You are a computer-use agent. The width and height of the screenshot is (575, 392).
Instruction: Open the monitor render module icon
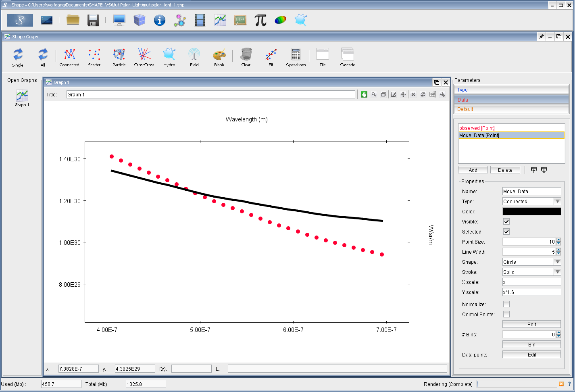pos(119,20)
